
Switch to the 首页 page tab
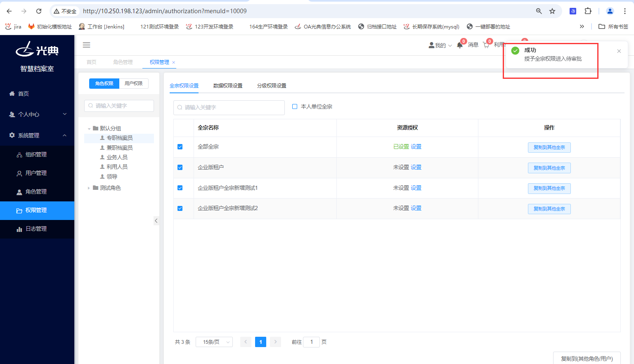click(x=92, y=62)
